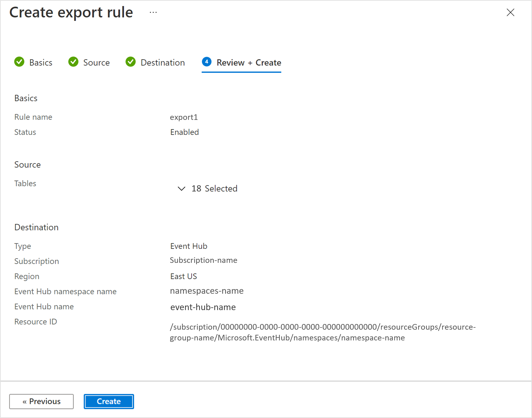This screenshot has height=418, width=532.
Task: Switch to the Source tab
Action: click(96, 63)
